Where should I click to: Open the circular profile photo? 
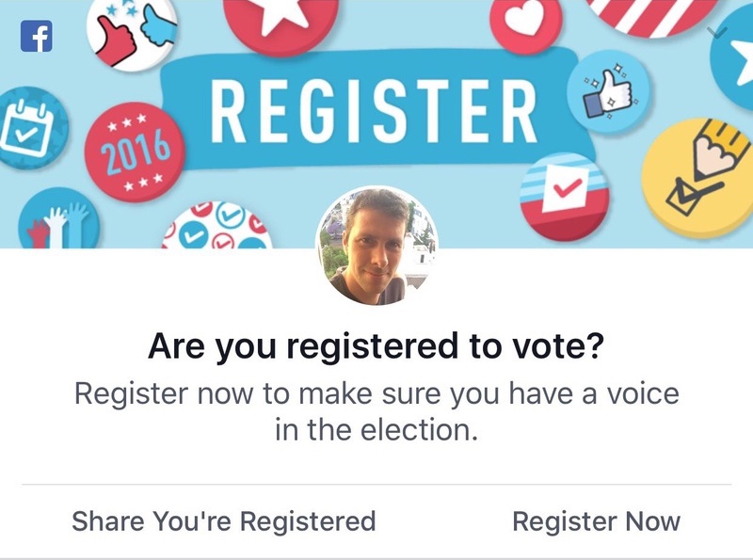[376, 245]
